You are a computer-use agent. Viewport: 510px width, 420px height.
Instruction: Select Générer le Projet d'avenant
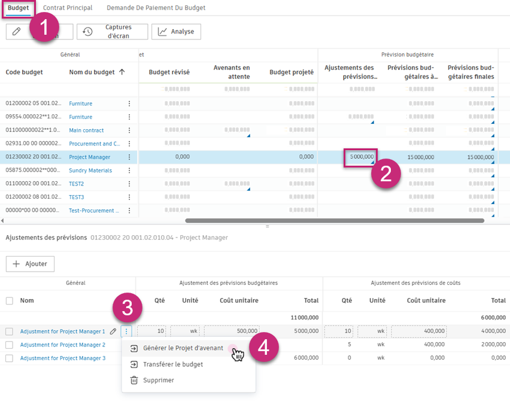[183, 348]
